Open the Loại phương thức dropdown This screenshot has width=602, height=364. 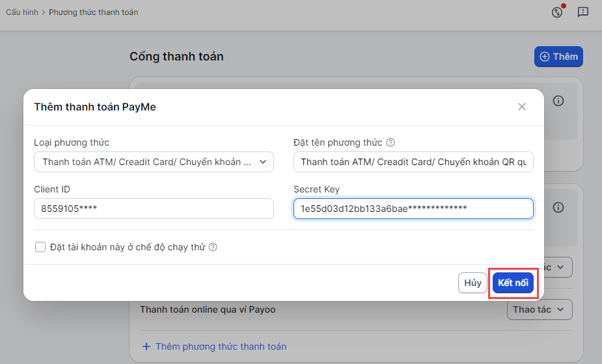click(154, 162)
